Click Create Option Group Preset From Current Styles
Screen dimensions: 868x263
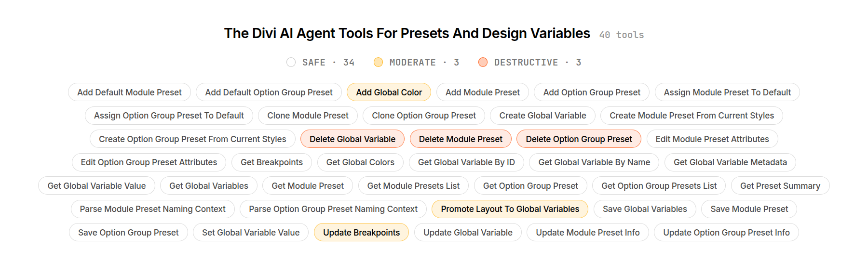(x=192, y=139)
